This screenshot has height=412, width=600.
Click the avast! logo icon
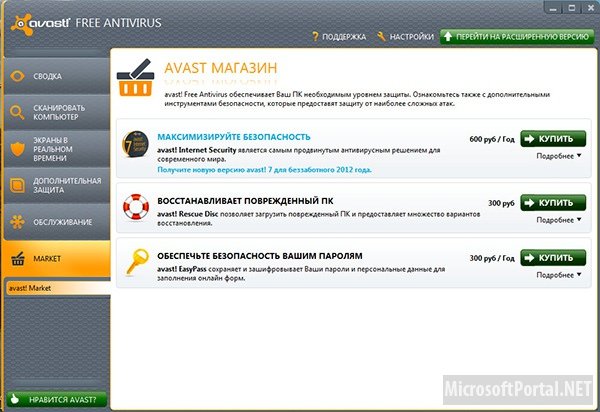pos(21,24)
